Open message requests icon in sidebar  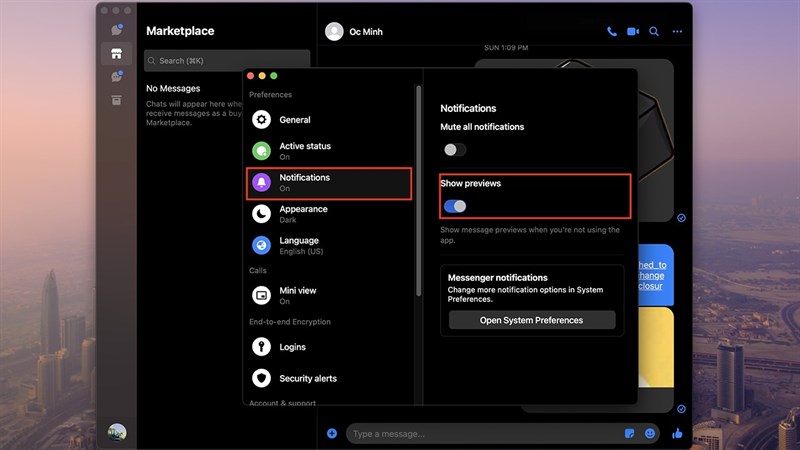click(x=116, y=77)
